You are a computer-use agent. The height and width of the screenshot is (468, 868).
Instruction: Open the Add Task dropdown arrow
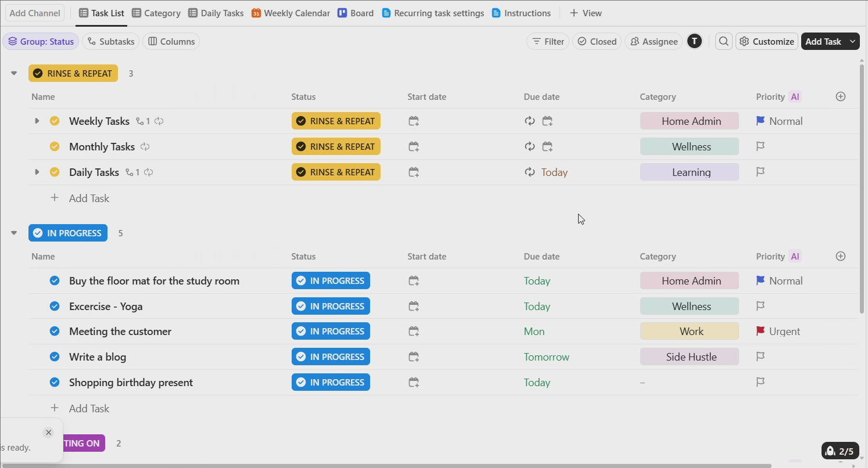point(852,41)
